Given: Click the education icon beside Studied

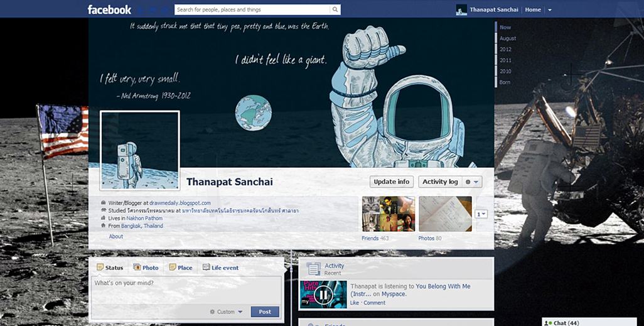Looking at the screenshot, I should click(103, 210).
